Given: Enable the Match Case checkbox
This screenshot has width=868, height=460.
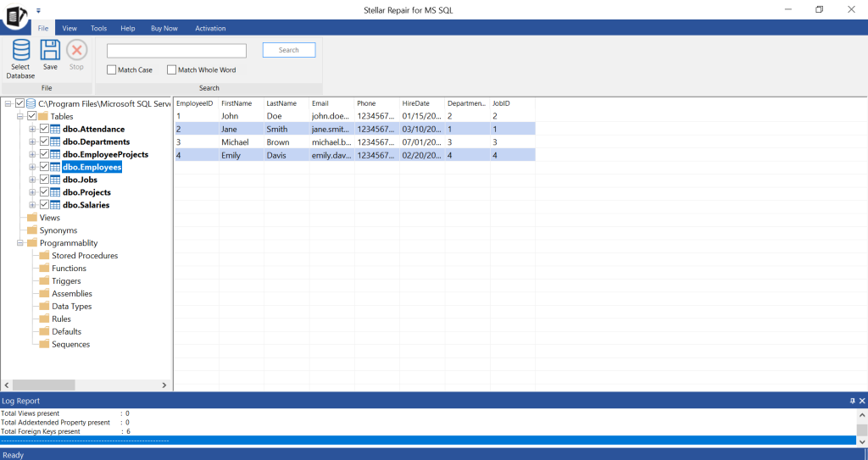Looking at the screenshot, I should (x=112, y=70).
